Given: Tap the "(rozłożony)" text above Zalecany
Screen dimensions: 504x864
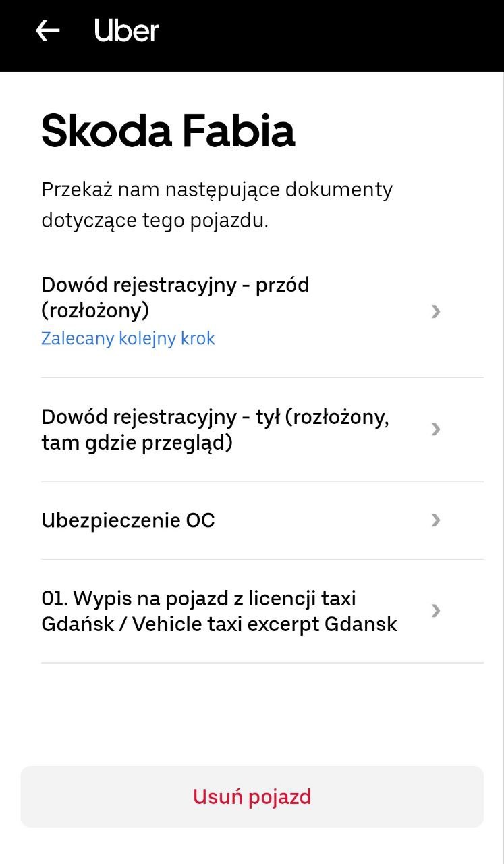Looking at the screenshot, I should [95, 310].
